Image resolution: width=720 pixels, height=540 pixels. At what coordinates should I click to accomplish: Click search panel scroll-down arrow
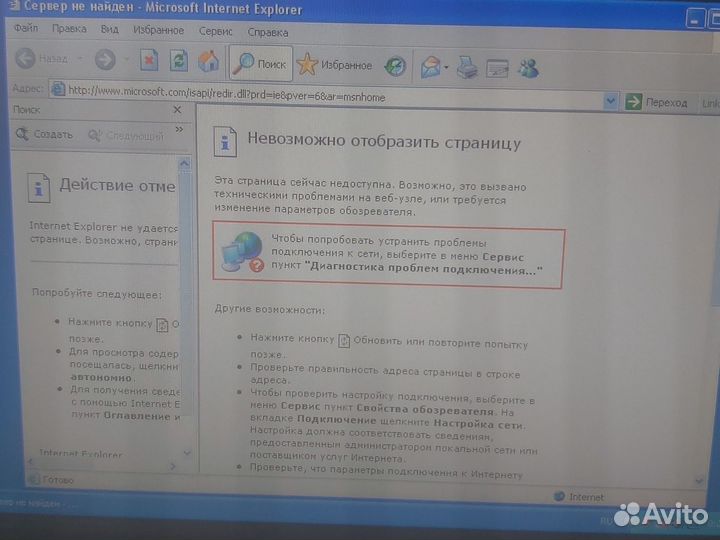point(187,452)
